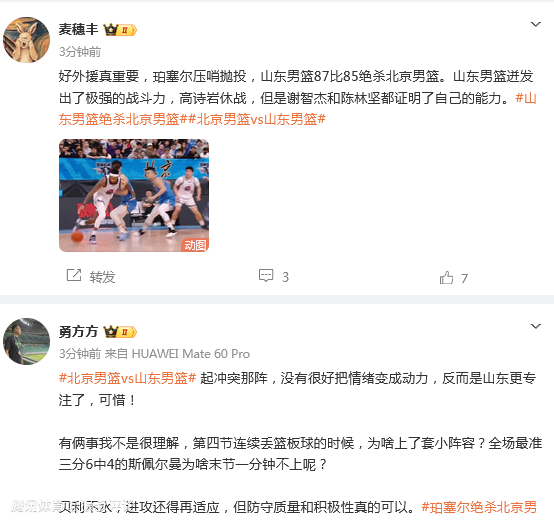Open 麦穗丰's profile avatar

coord(26,40)
